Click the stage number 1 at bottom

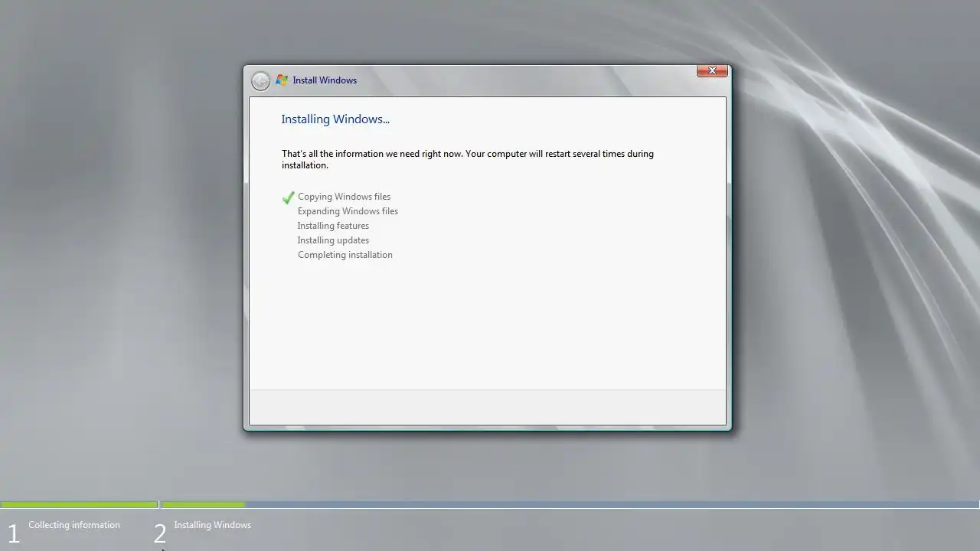13,533
